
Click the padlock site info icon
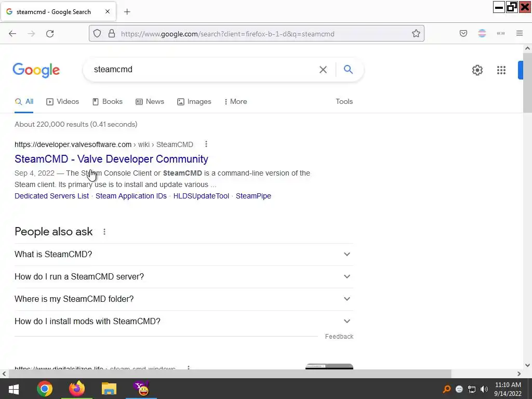tap(112, 34)
